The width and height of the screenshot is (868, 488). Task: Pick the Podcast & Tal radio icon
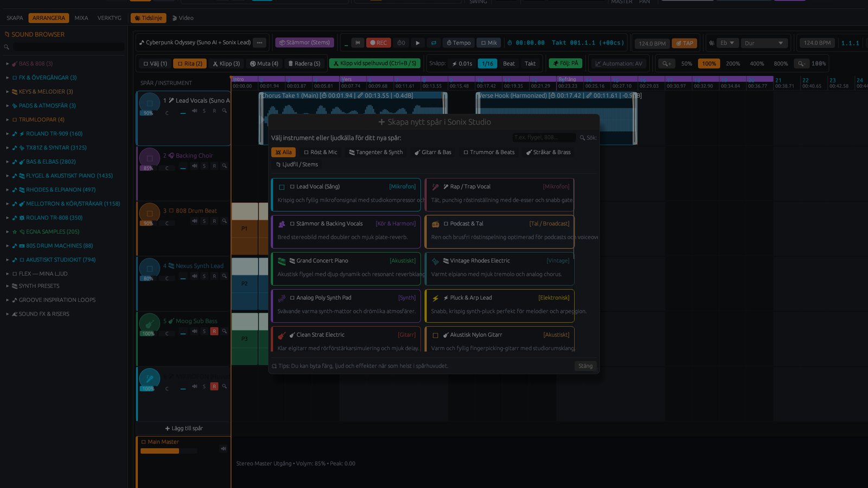tap(435, 224)
